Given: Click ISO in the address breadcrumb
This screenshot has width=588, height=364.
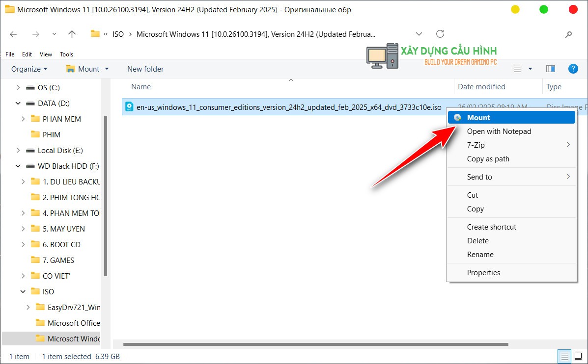Looking at the screenshot, I should (x=118, y=34).
